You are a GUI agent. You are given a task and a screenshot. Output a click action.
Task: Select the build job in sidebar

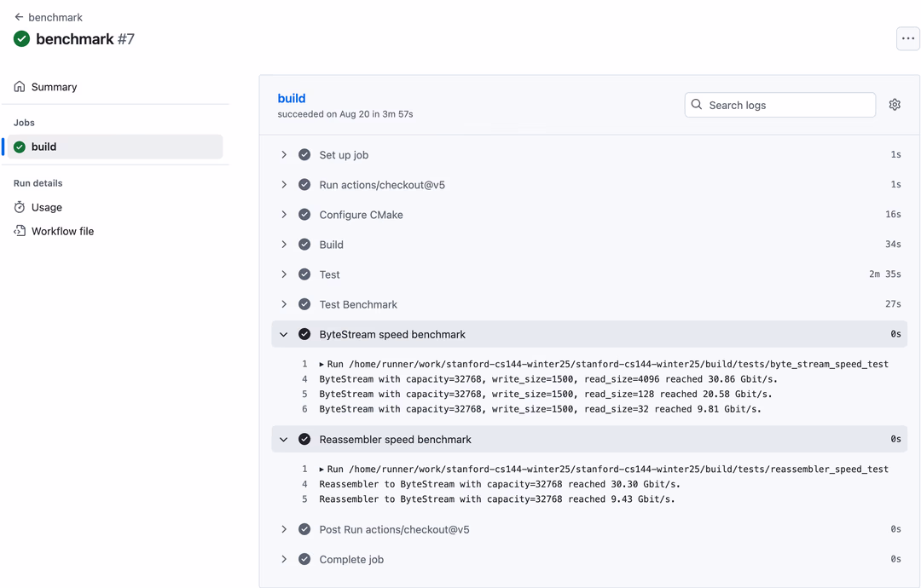click(115, 147)
